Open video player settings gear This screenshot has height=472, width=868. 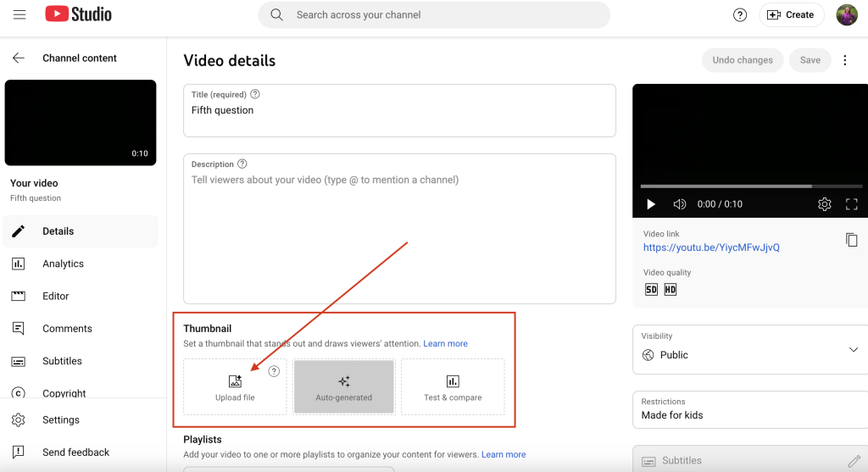[824, 204]
